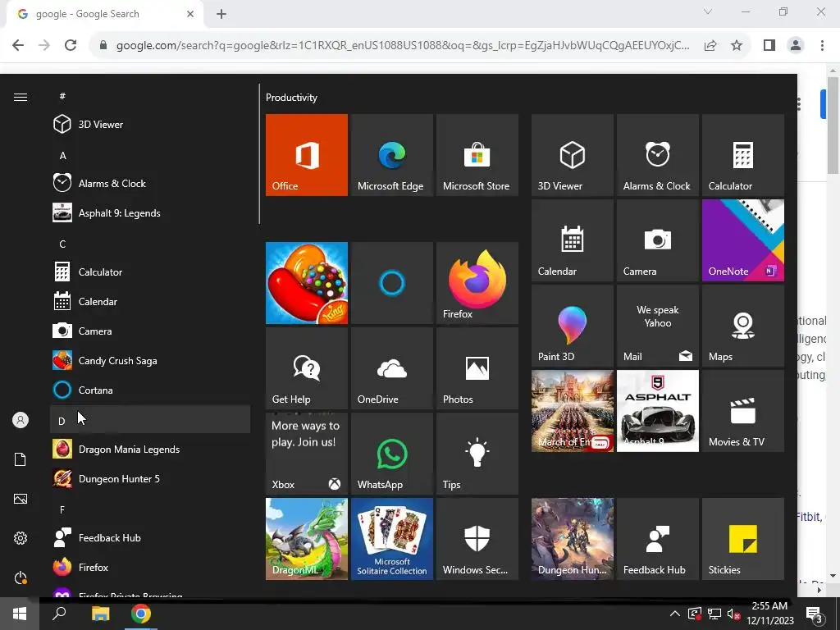The image size is (840, 630).
Task: Open the Dungeon Hunter tile
Action: click(572, 538)
